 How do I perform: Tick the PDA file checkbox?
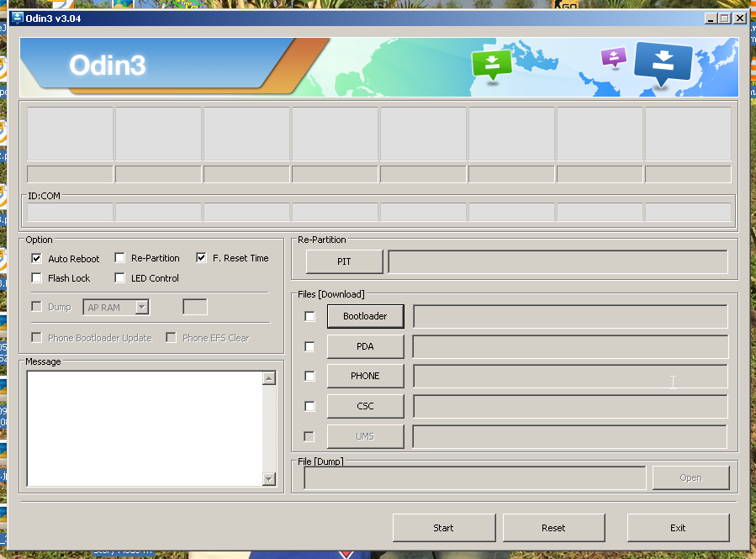coord(309,346)
